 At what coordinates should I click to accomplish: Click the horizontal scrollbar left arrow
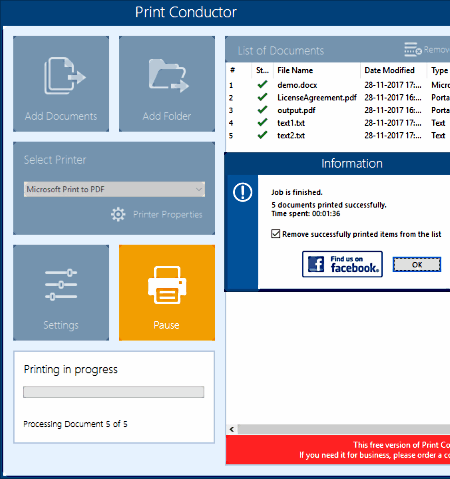[232, 429]
